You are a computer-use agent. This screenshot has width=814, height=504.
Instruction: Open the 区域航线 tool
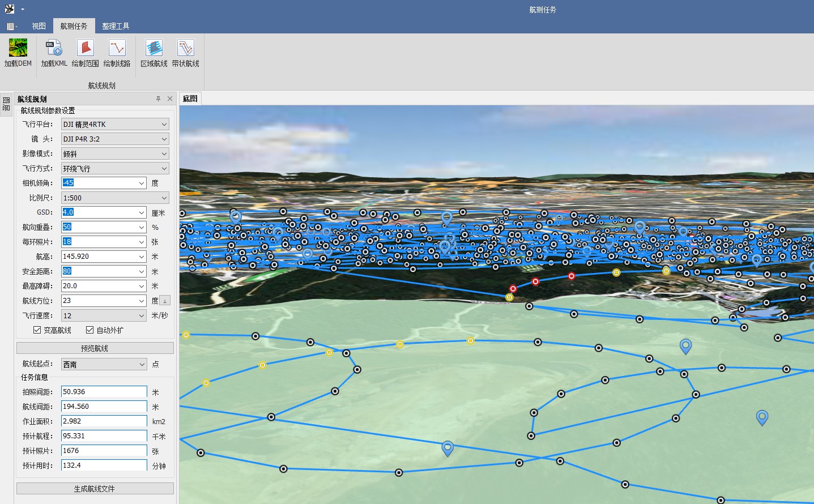tap(154, 53)
